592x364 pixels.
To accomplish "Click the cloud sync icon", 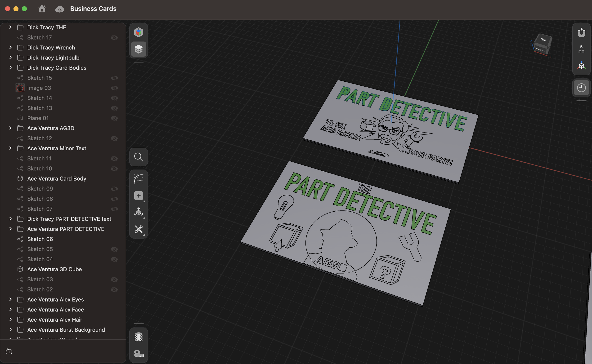I will (x=59, y=9).
